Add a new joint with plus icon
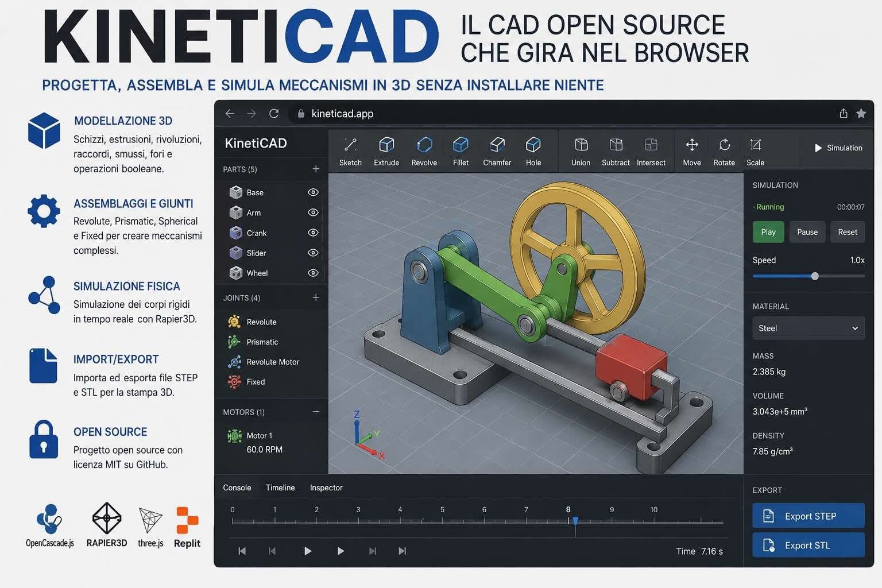 click(316, 297)
